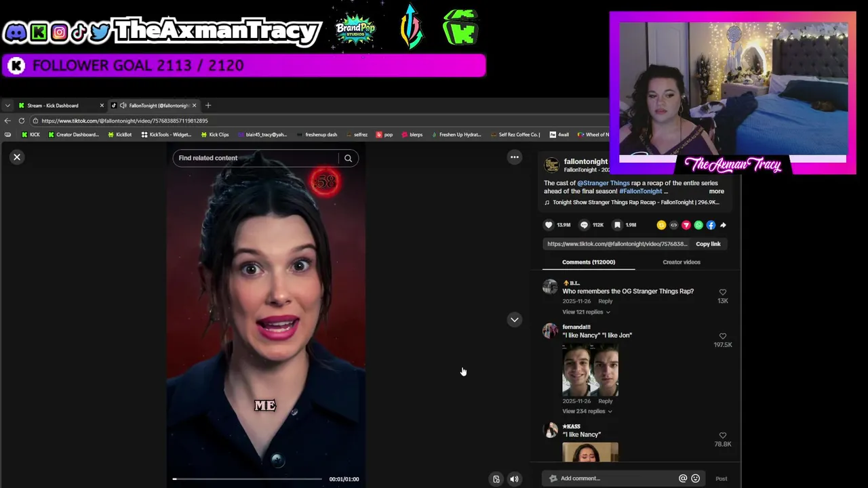
Task: Expand description with more link
Action: pos(716,191)
